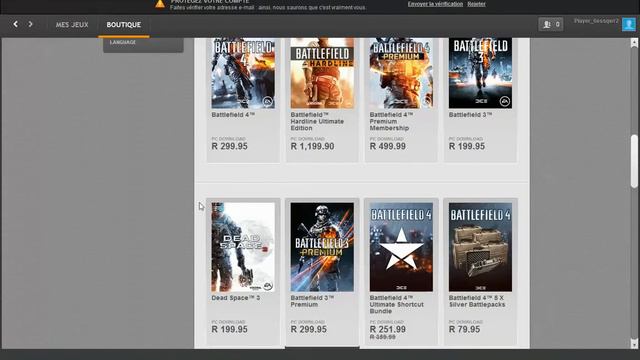
Task: Open Battlefield 4 cover thumbnail
Action: [243, 73]
